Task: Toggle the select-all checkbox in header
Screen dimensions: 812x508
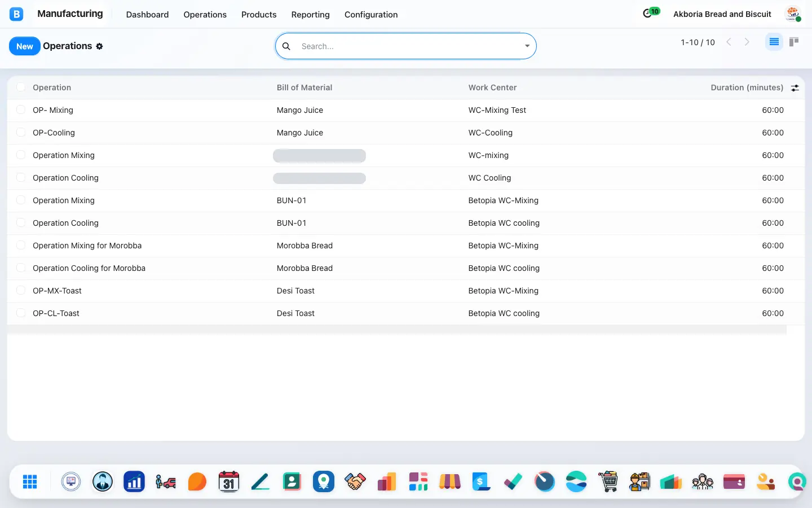Action: coord(21,87)
